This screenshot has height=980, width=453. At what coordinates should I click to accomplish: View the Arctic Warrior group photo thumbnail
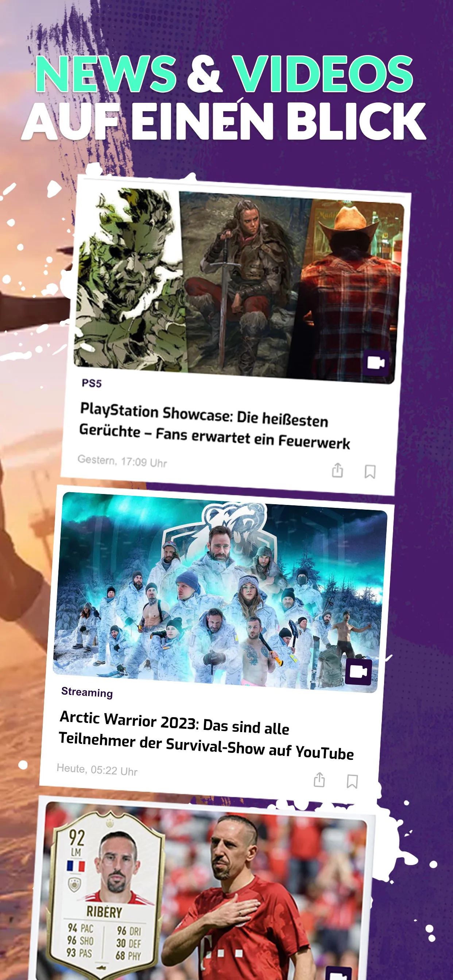(x=220, y=592)
